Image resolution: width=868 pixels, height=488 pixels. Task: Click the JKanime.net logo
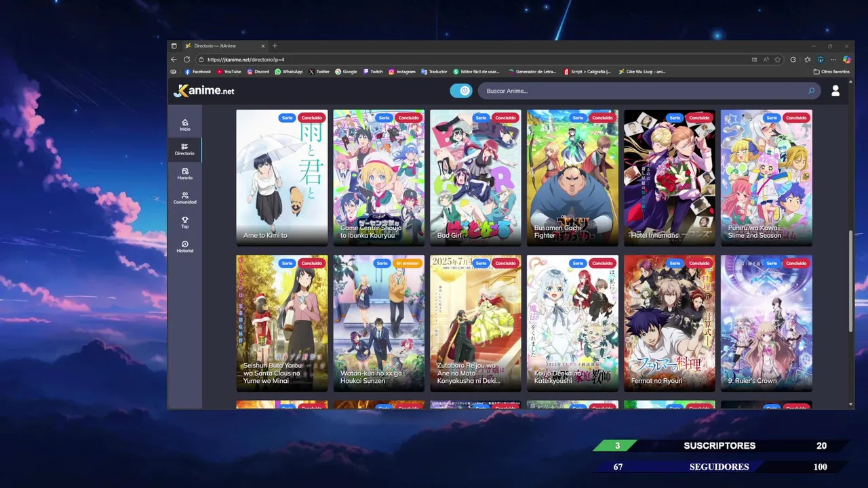204,91
